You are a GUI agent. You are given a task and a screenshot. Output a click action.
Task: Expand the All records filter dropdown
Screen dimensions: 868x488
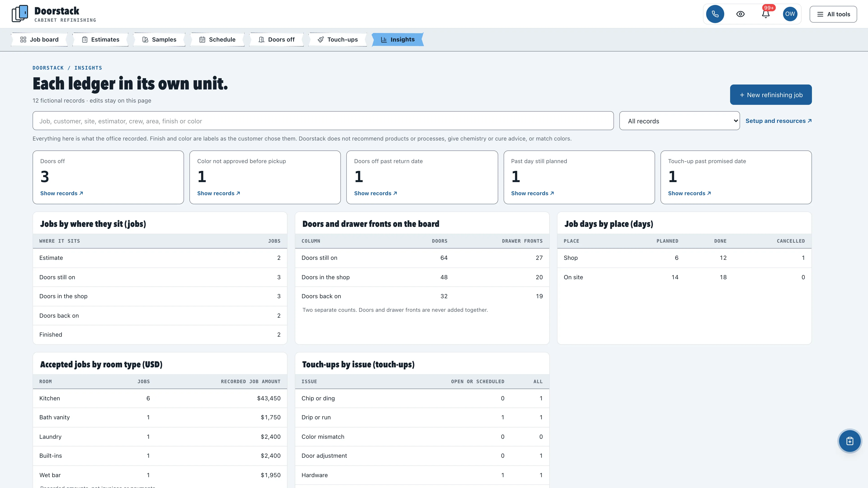[x=679, y=121]
